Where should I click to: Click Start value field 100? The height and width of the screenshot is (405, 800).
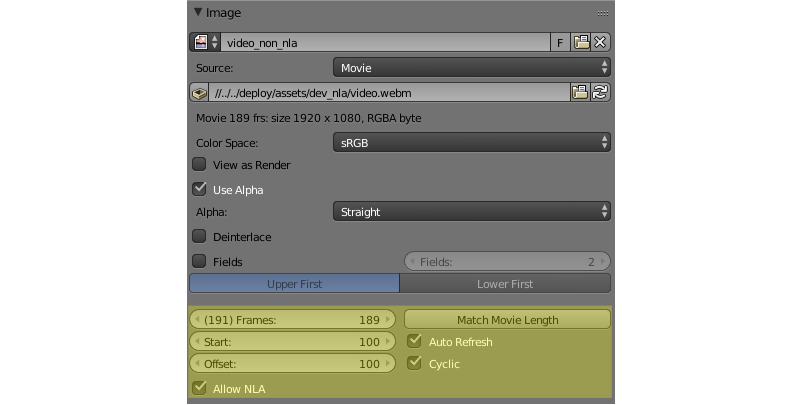(x=293, y=341)
